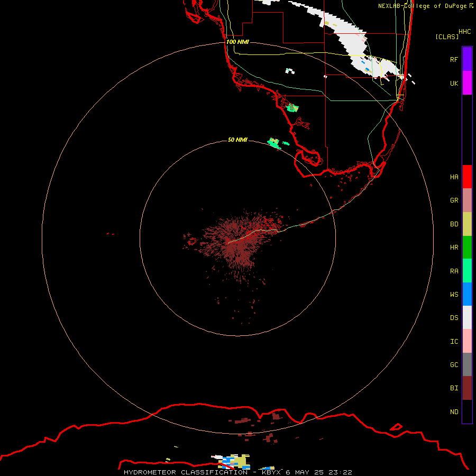
Task: Click the 50 NMI range ring label
Action: click(x=237, y=140)
